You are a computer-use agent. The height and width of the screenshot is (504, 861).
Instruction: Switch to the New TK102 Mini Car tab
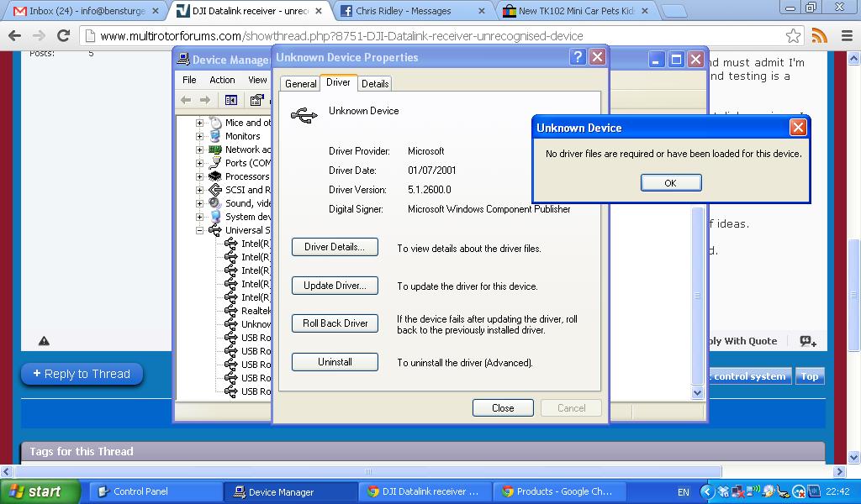click(575, 10)
